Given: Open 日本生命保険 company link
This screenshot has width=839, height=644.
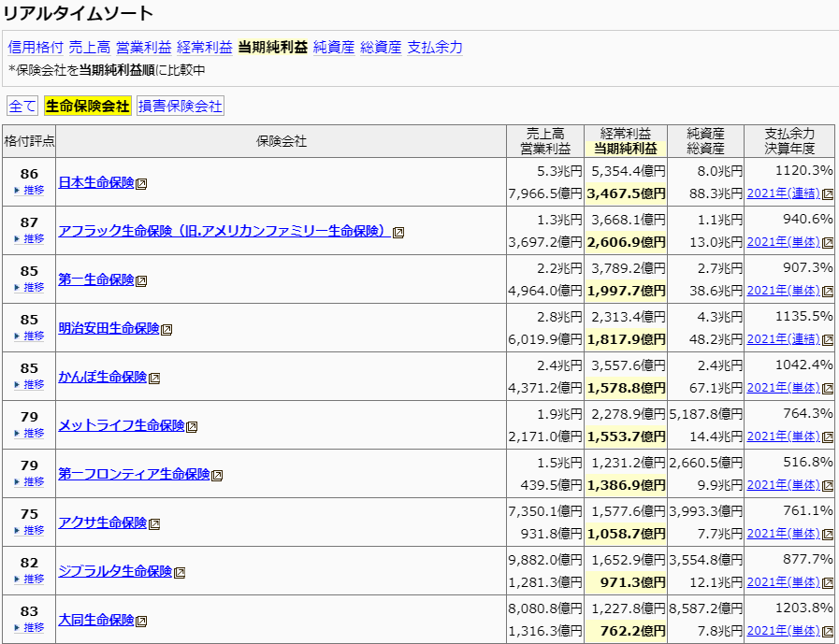Looking at the screenshot, I should (x=96, y=183).
